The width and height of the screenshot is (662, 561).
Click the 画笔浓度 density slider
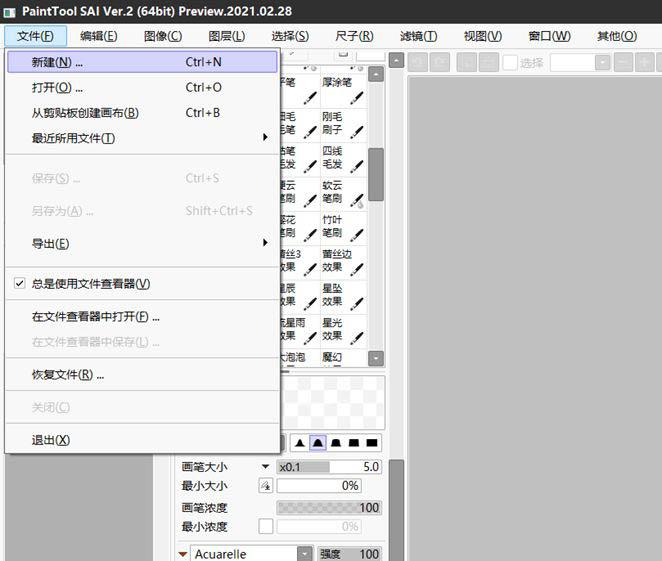point(329,507)
